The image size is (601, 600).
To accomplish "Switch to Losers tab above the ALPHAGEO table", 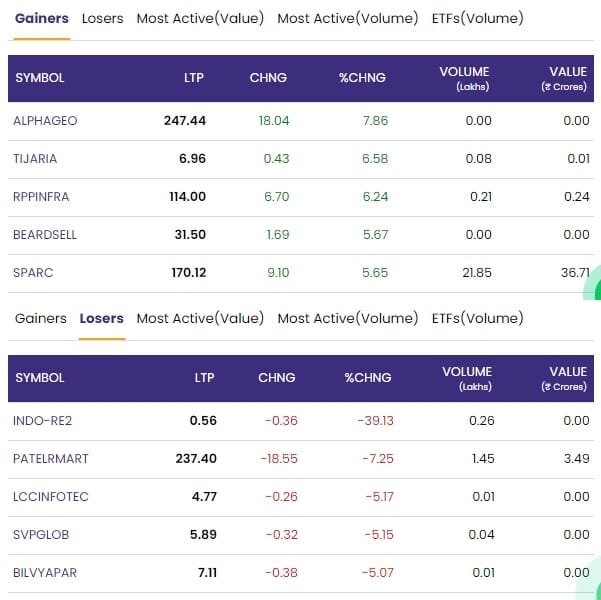I will [x=102, y=19].
